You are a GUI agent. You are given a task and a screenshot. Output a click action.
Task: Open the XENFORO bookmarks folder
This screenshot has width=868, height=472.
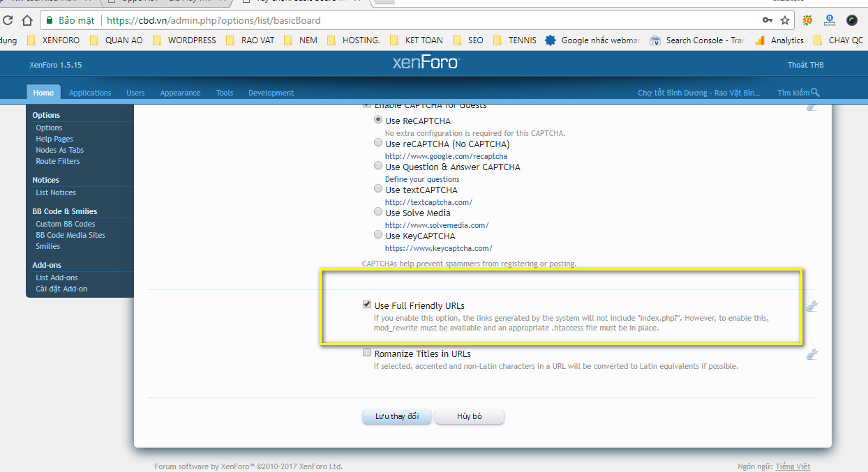click(x=54, y=40)
